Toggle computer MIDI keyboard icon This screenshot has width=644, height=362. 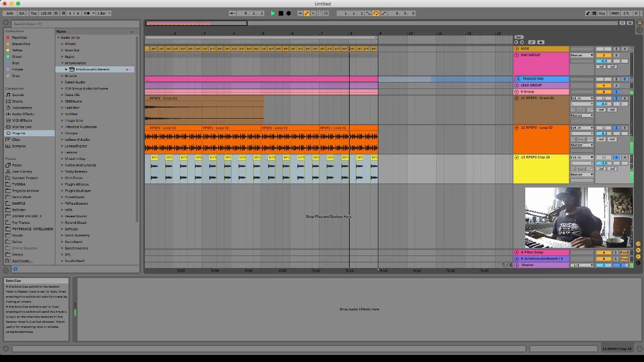point(594,13)
